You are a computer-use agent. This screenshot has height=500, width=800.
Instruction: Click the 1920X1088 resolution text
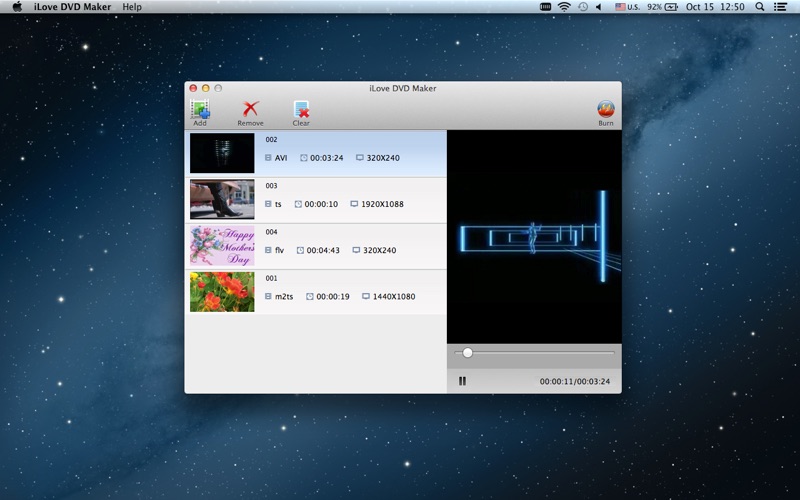point(382,204)
